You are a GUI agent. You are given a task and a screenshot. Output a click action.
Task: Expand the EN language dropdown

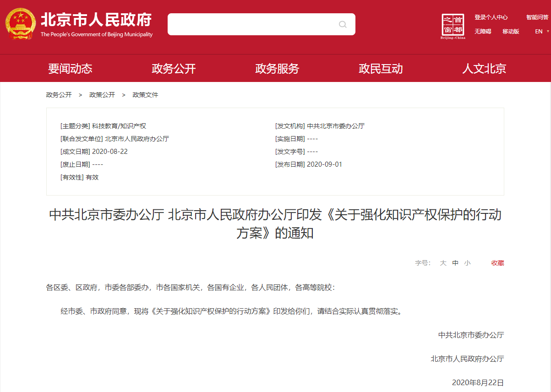point(539,31)
